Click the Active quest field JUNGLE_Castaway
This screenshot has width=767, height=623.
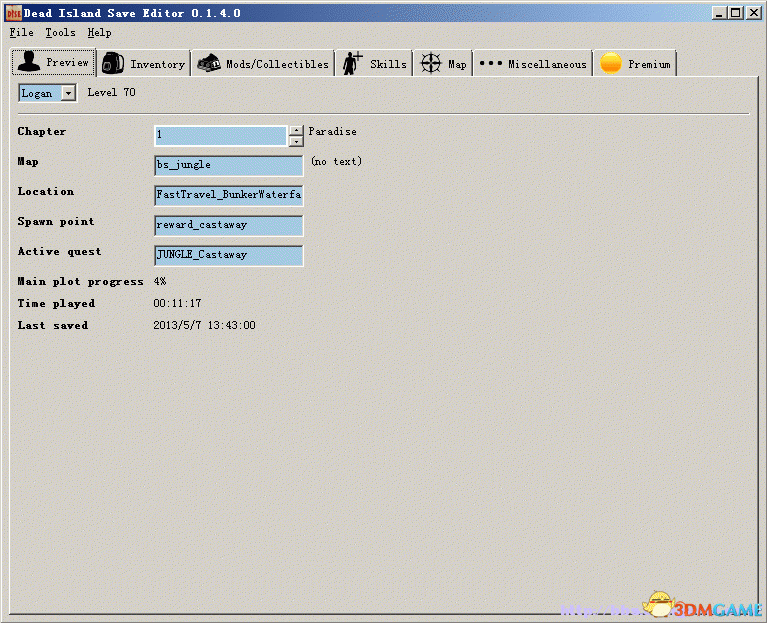(x=228, y=255)
